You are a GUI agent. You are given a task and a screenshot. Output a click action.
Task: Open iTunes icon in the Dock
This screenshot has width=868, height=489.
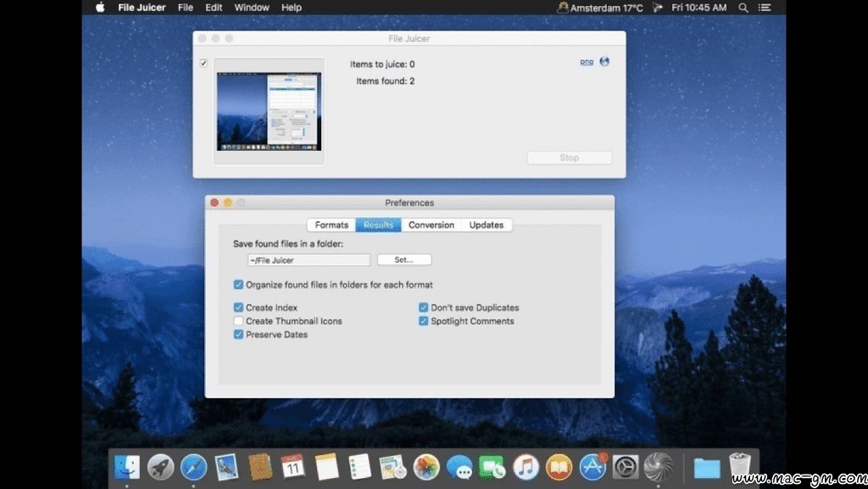526,468
